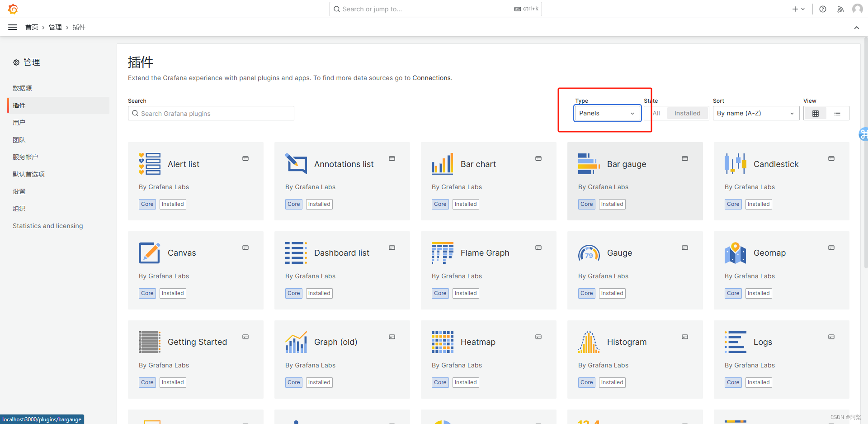Click the Logs plugin icon

coord(736,342)
